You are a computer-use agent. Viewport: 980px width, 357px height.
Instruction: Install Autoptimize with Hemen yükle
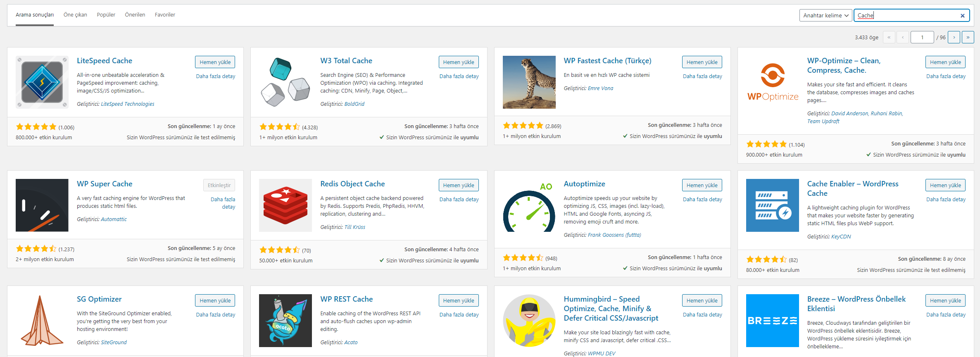click(702, 185)
